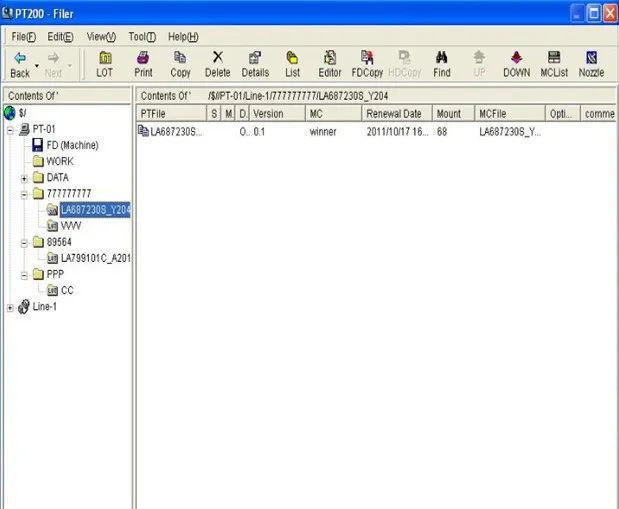Screen dimensions: 619x509
Task: Sort by the Renewal Date column header
Action: tap(393, 114)
